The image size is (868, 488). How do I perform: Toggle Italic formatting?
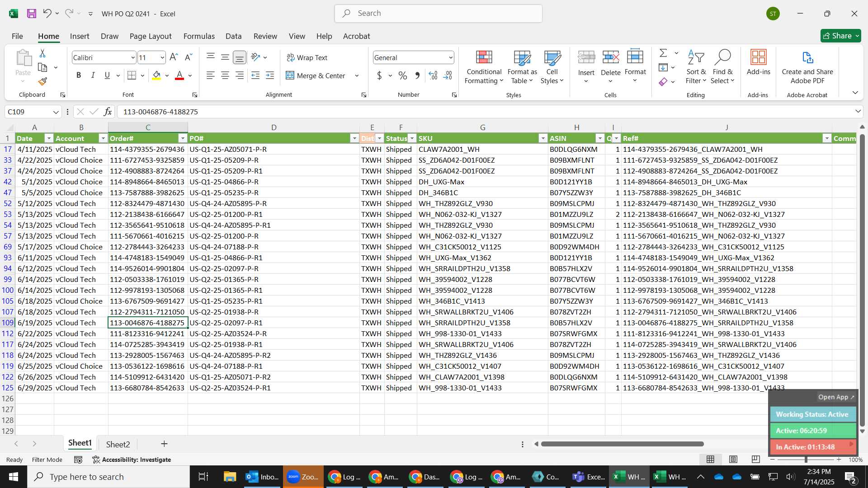click(x=93, y=75)
